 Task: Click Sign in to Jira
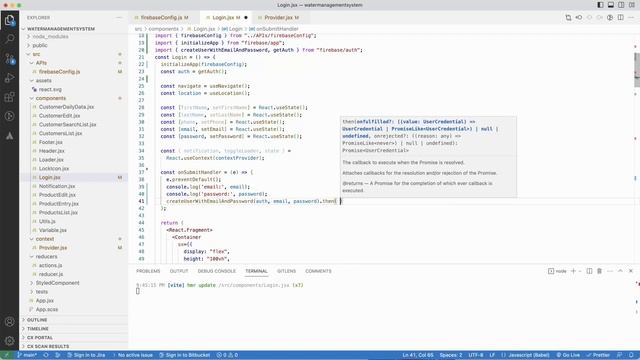tap(86, 355)
